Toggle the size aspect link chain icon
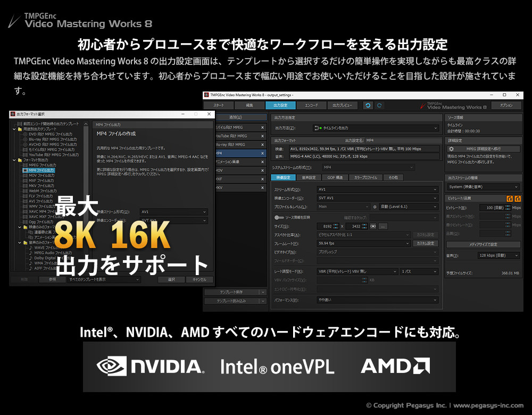The image size is (532, 415). [x=373, y=226]
